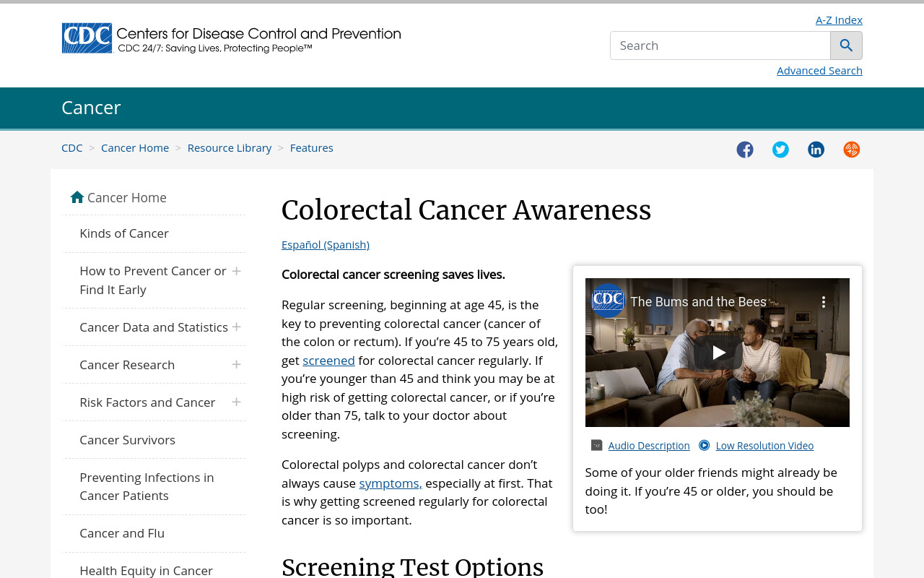The image size is (924, 578).
Task: Click The Bums and the Bees title
Action: 698,302
